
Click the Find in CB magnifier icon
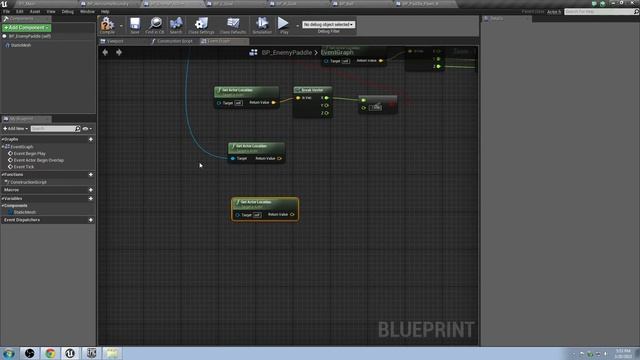pos(155,24)
